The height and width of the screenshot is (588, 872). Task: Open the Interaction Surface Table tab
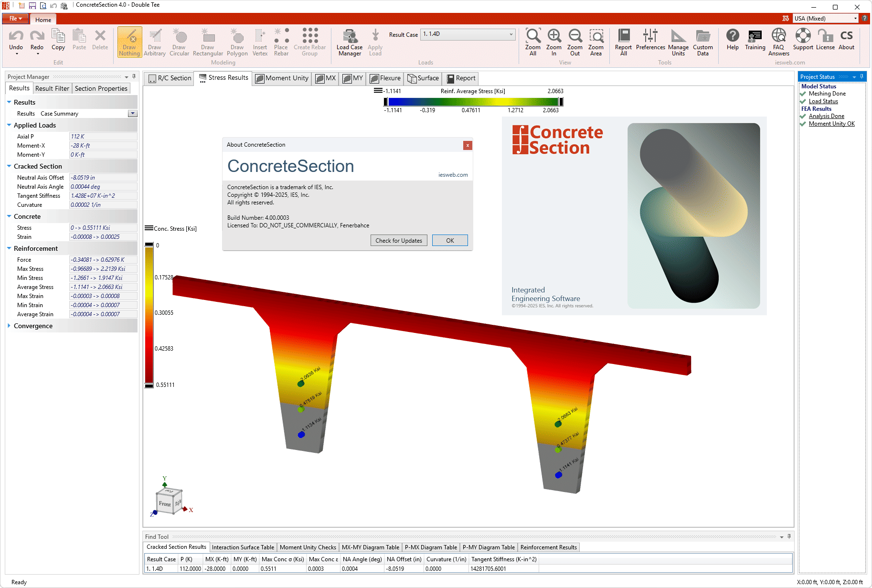pyautogui.click(x=243, y=547)
